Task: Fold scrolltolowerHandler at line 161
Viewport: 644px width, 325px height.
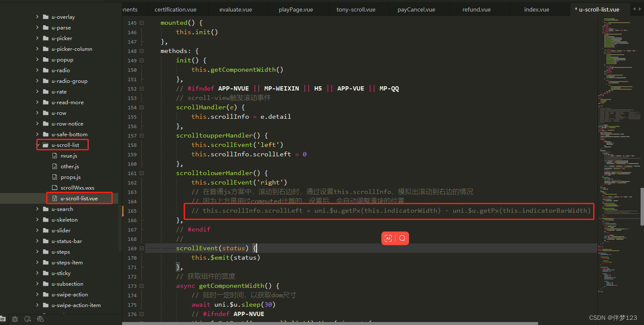Action: click(x=141, y=173)
